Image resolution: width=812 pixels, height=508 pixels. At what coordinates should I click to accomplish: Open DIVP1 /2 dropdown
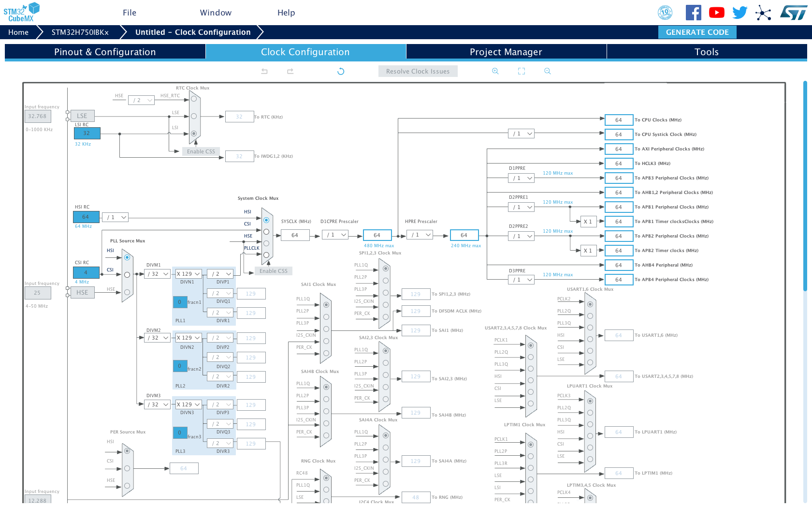tap(220, 274)
